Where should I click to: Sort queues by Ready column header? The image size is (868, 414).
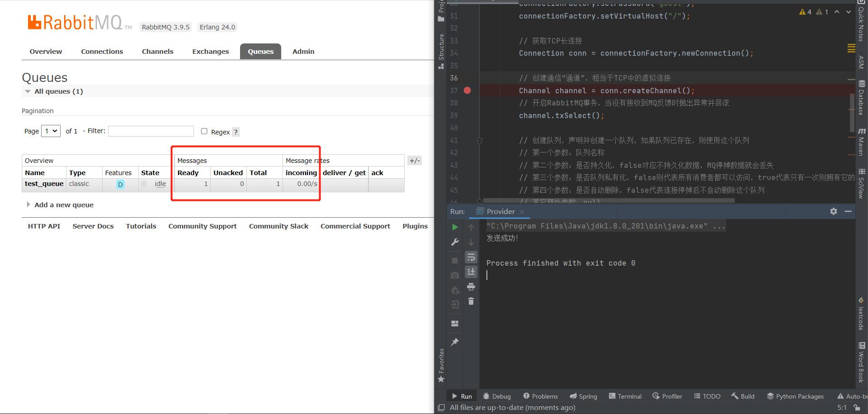pyautogui.click(x=188, y=173)
